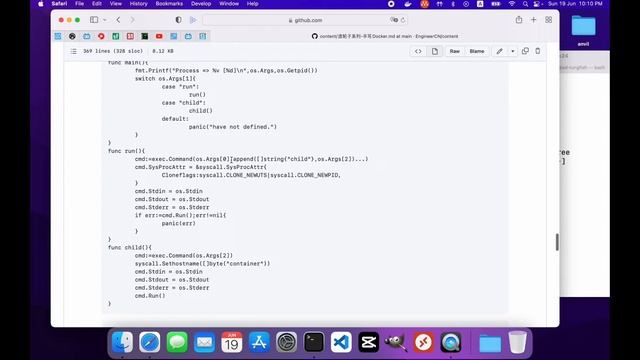Open the Downloads folder in the Dock
640x360 pixels.
coord(490,343)
